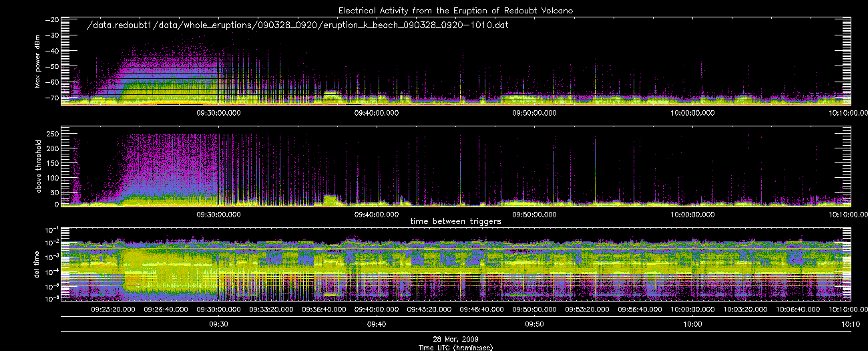This screenshot has height=351, width=868.
Task: Click the -70 tick on the power axis
Action: coord(51,97)
